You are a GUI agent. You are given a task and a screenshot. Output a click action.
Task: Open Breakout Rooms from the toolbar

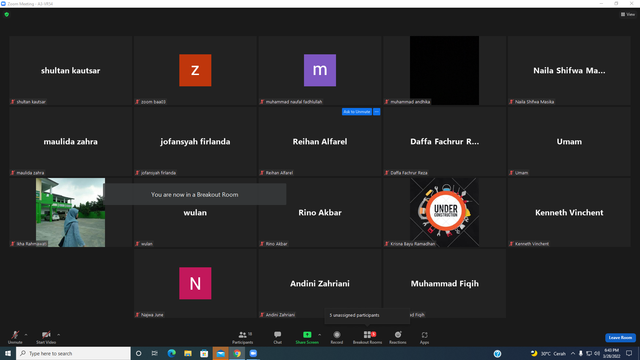point(367,337)
